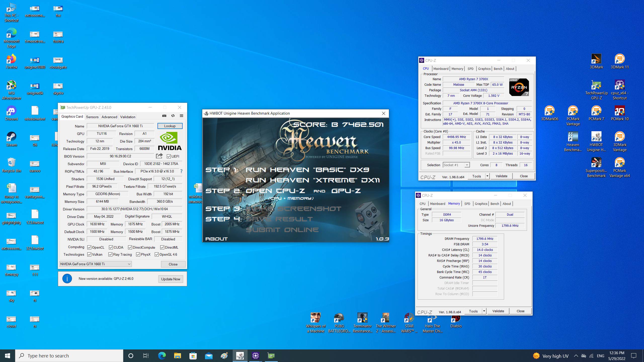Open SPD tab in upper CPU-Z window
This screenshot has width=644, height=362.
(470, 69)
